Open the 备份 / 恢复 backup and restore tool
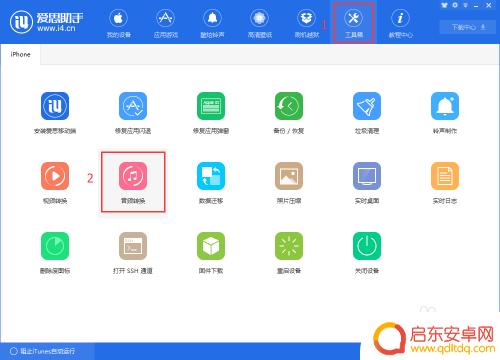This screenshot has width=500, height=360. [x=289, y=113]
